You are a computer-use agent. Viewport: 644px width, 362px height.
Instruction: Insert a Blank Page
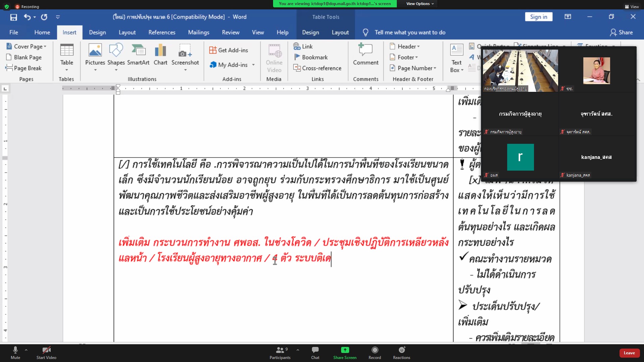(24, 57)
